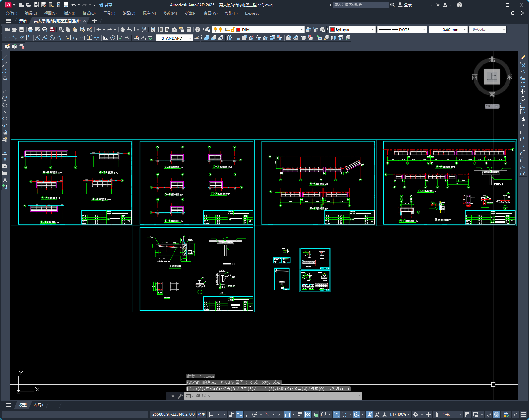Click the 共享 share button
Image resolution: width=529 pixels, height=420 pixels.
105,5
